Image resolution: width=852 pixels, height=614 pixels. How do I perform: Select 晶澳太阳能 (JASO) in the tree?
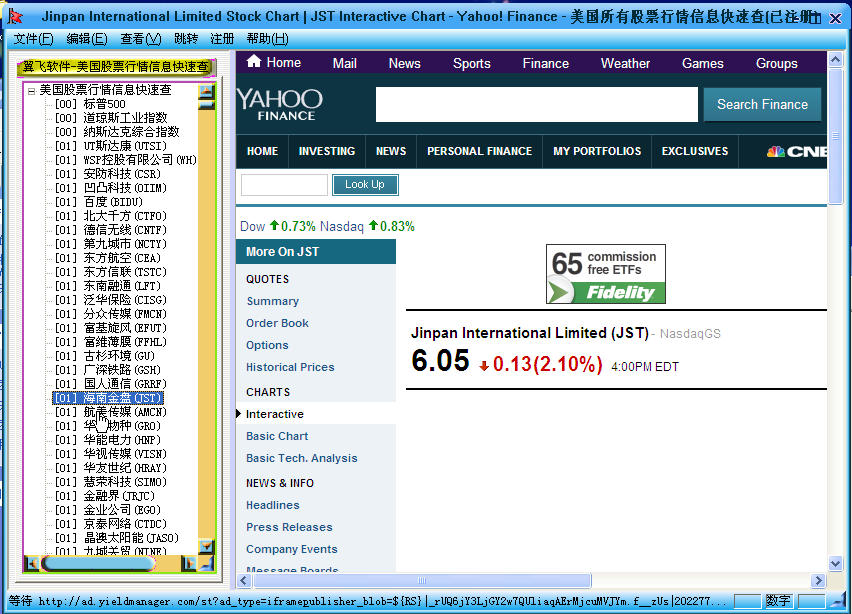pyautogui.click(x=117, y=538)
